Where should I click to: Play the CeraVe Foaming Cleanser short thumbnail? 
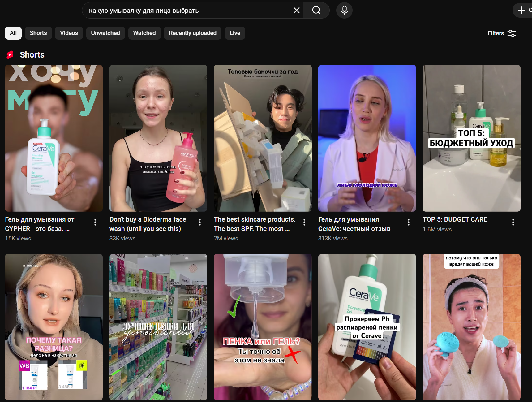(54, 138)
